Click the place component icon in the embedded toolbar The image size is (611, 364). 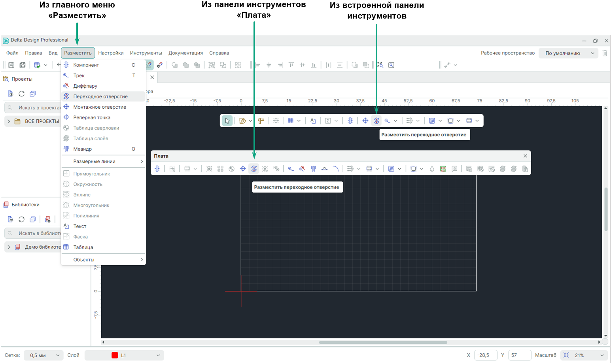pos(350,121)
